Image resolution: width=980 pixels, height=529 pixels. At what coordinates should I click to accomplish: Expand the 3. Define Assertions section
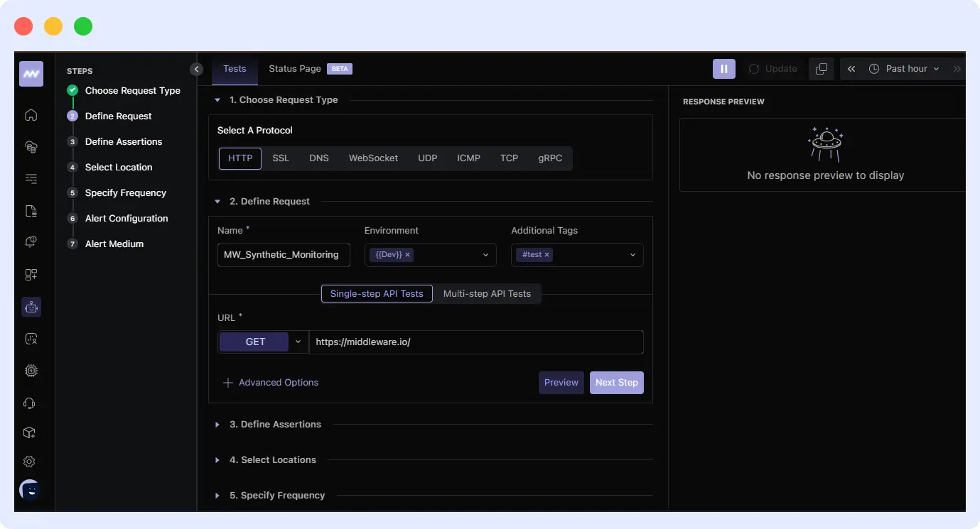[x=275, y=425]
